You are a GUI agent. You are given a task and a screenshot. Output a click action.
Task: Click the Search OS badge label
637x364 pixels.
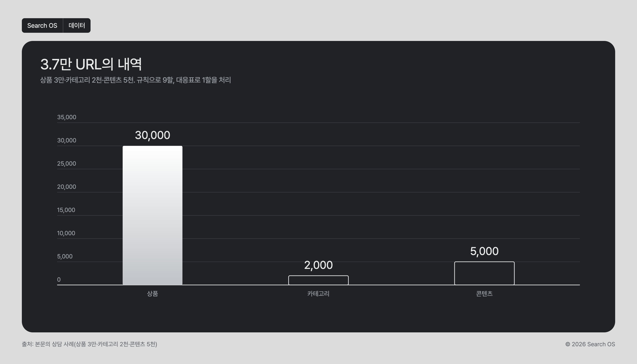pyautogui.click(x=42, y=25)
